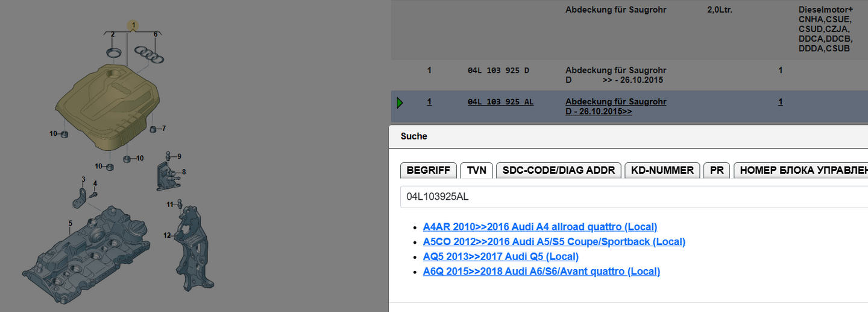Screen dimensions: 868x312
Task: Open the A4AR 2010>>2016 Audi A4 allroad quattro link
Action: point(540,227)
